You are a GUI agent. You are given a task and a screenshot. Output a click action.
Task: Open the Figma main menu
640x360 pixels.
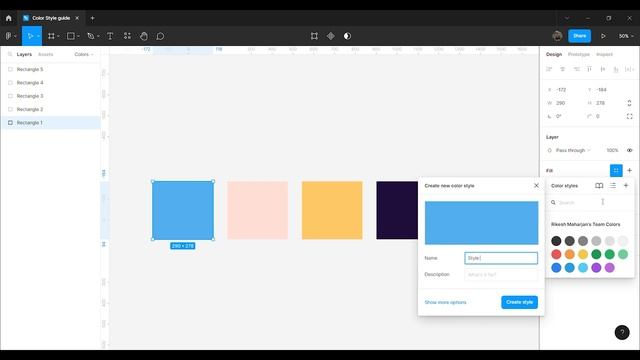click(9, 36)
